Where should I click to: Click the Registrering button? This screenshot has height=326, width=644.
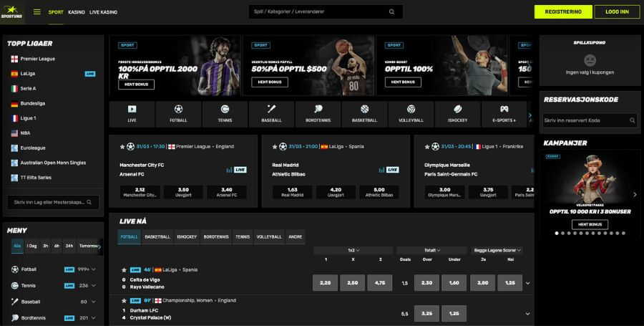point(563,12)
